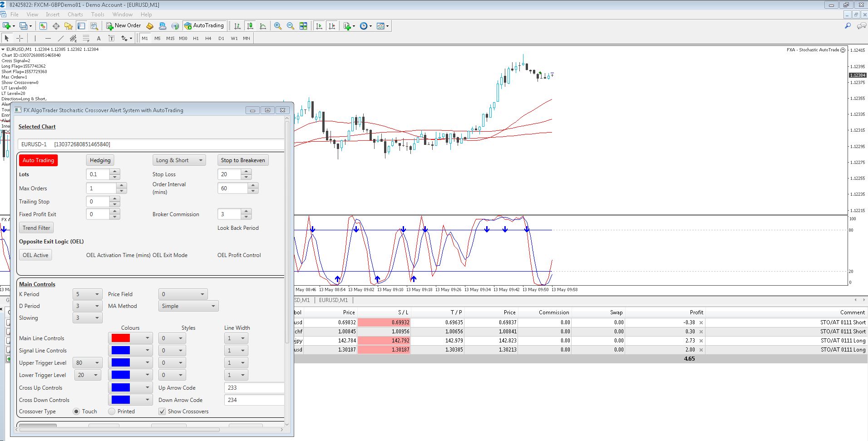Open the Upper Trigger Level 80 dropdown
The width and height of the screenshot is (868, 441).
pos(87,362)
